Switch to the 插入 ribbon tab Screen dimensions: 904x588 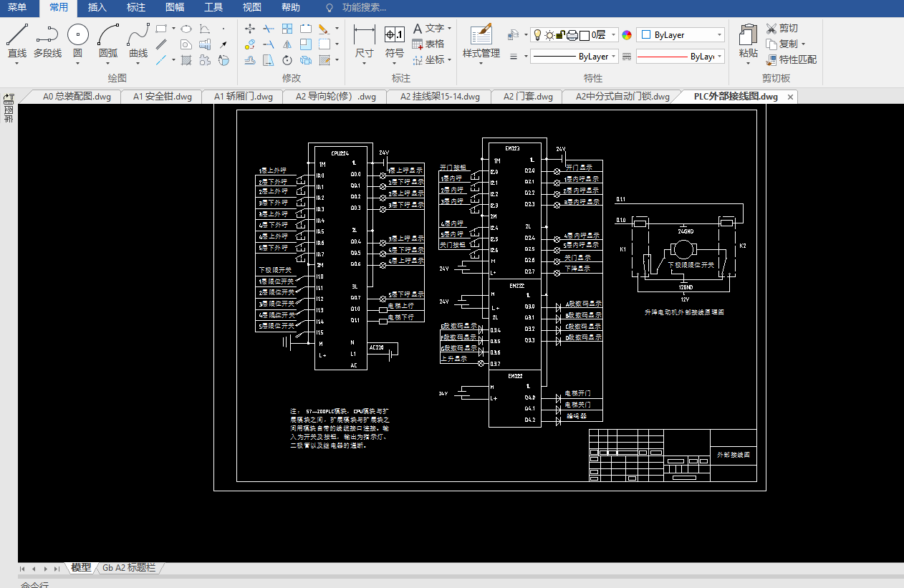[x=97, y=8]
